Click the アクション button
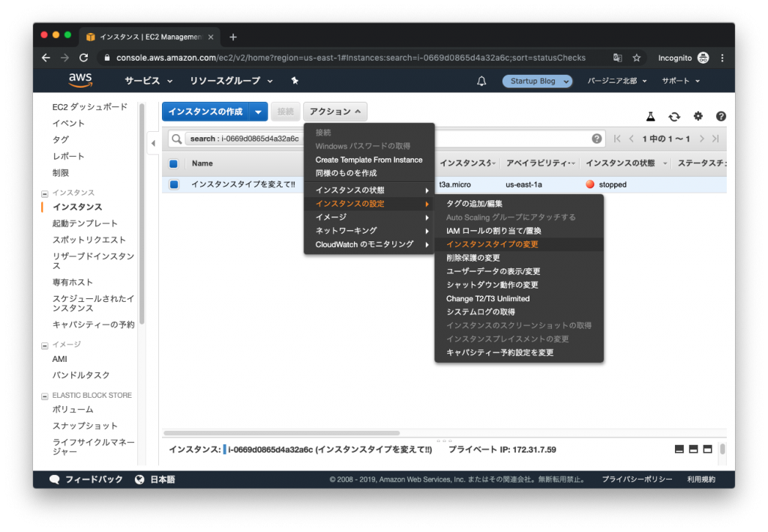768x532 pixels. pyautogui.click(x=335, y=112)
